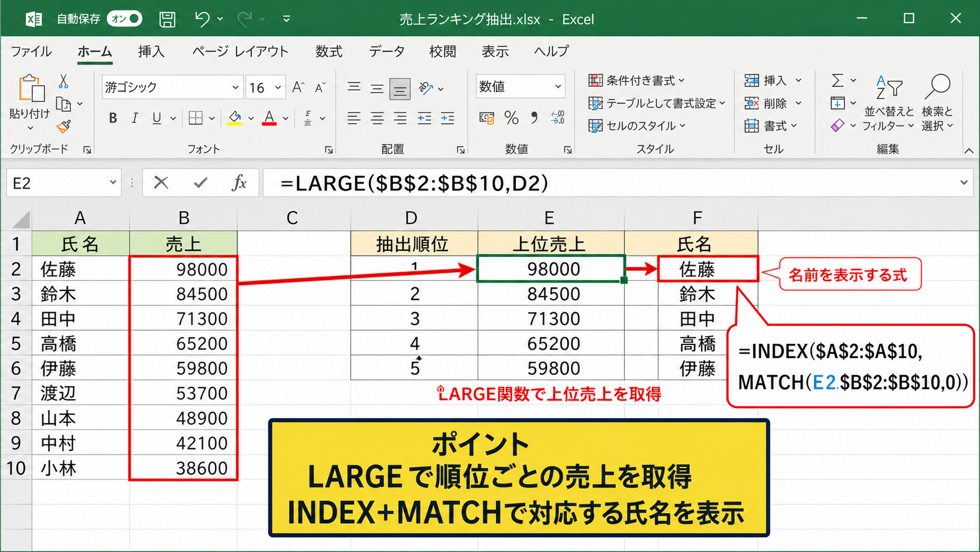Click the Save icon in title bar
Viewport: 980px width, 552px height.
coord(168,19)
